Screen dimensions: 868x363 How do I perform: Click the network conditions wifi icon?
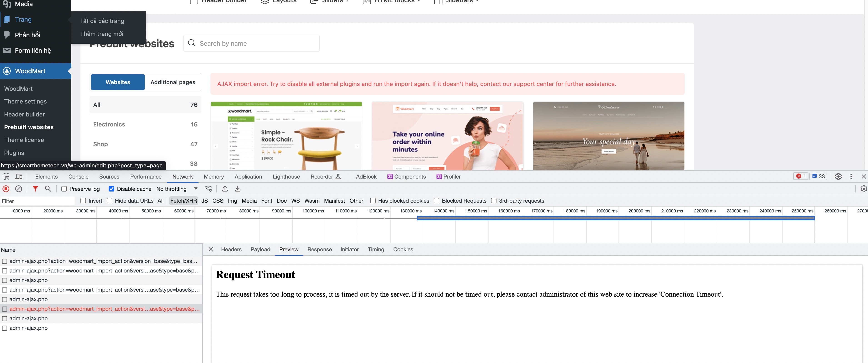point(209,189)
